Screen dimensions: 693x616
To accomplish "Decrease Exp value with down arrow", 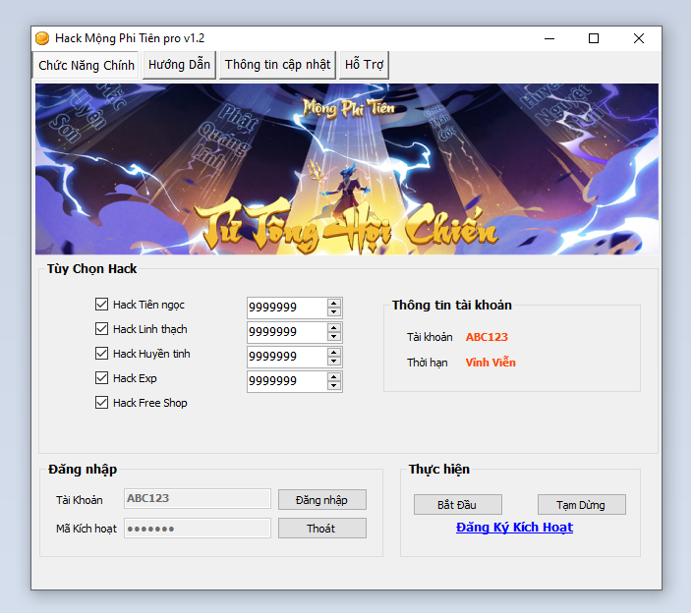I will click(x=334, y=386).
